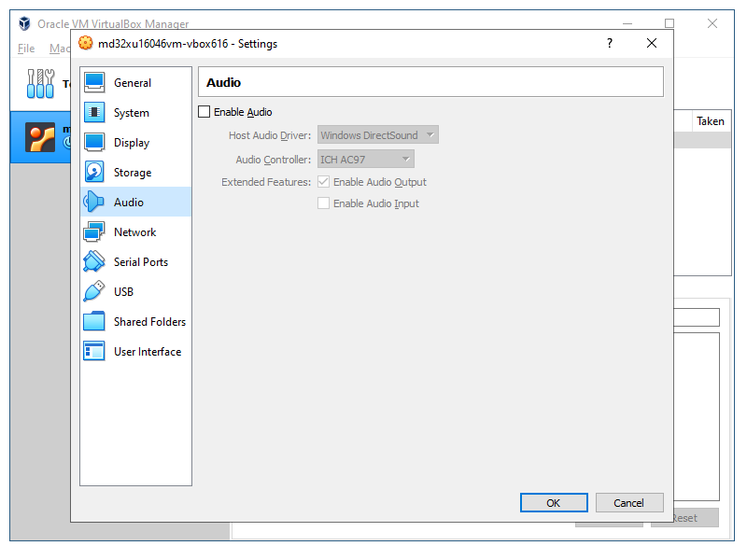747x560 pixels.
Task: Select the Audio category in sidebar
Action: pos(129,203)
